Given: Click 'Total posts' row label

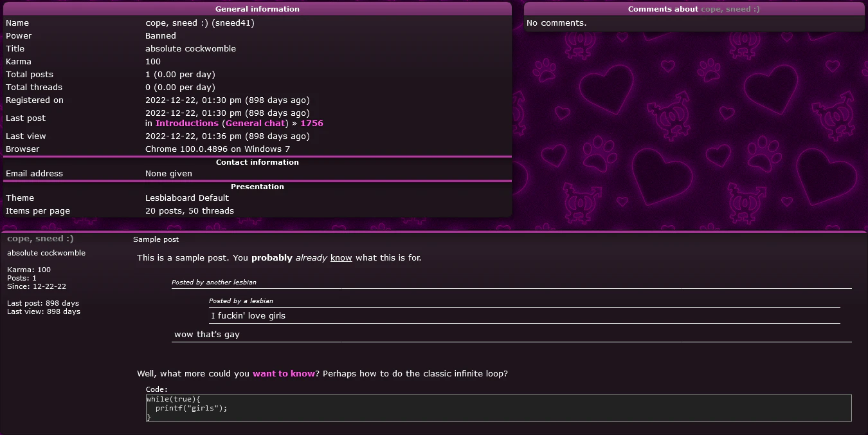Looking at the screenshot, I should pyautogui.click(x=30, y=75).
